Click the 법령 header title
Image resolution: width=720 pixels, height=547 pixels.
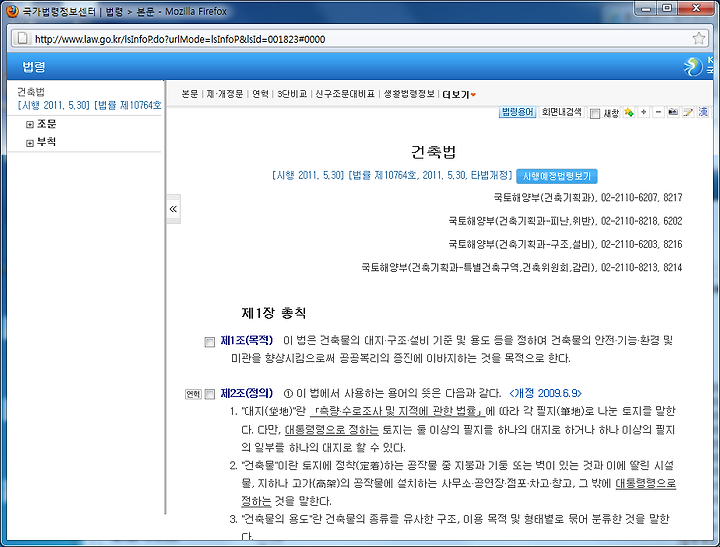pyautogui.click(x=34, y=67)
